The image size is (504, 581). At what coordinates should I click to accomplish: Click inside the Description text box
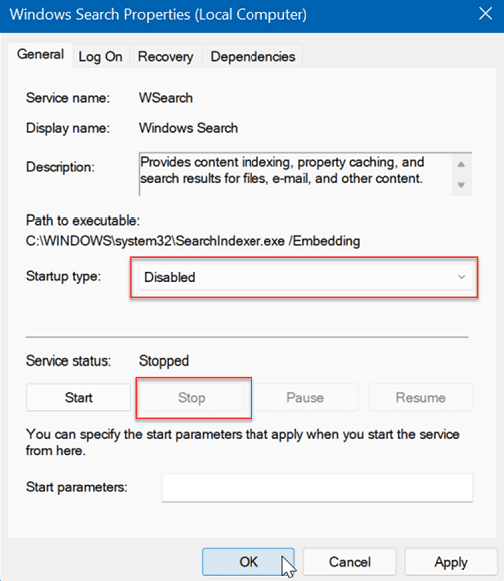pyautogui.click(x=295, y=174)
